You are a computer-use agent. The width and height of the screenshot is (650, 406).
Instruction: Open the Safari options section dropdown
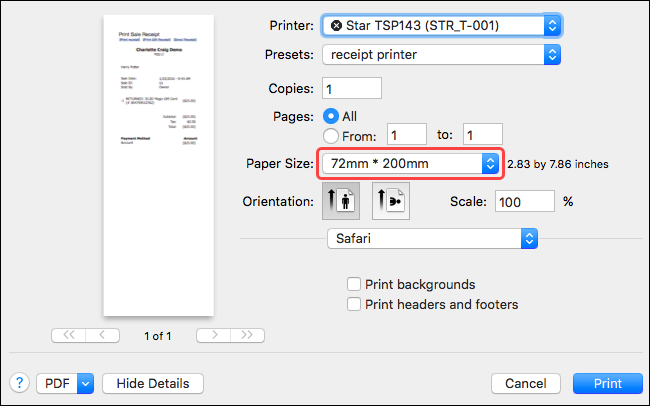point(432,238)
